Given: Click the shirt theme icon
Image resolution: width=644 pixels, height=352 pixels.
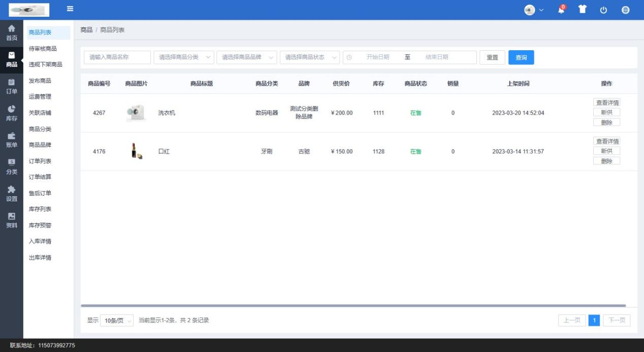Looking at the screenshot, I should click(x=583, y=10).
